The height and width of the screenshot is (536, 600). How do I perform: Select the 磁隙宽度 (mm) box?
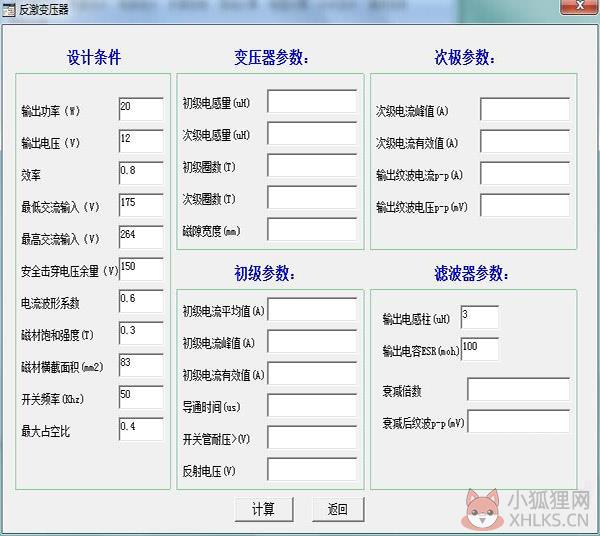point(312,229)
